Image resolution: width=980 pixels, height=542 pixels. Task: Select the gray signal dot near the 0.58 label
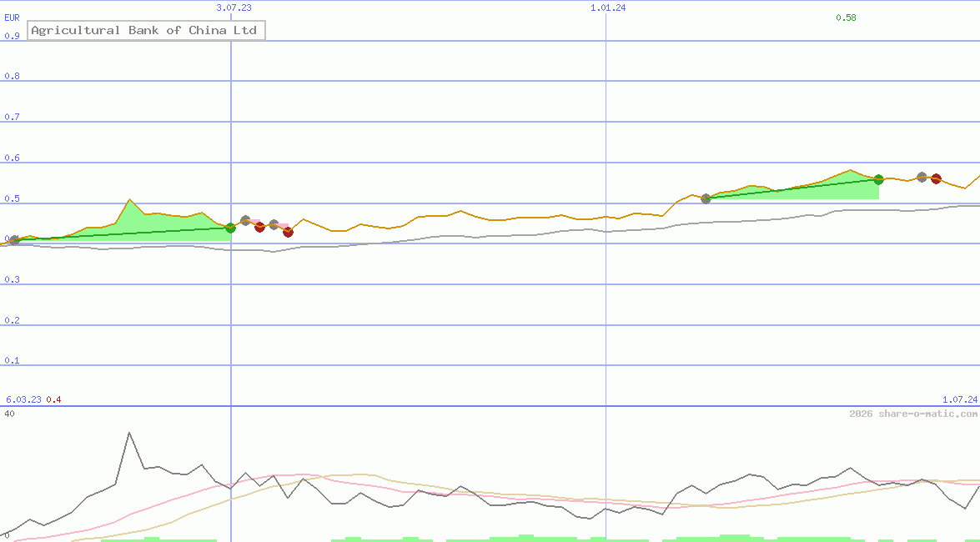pos(921,177)
